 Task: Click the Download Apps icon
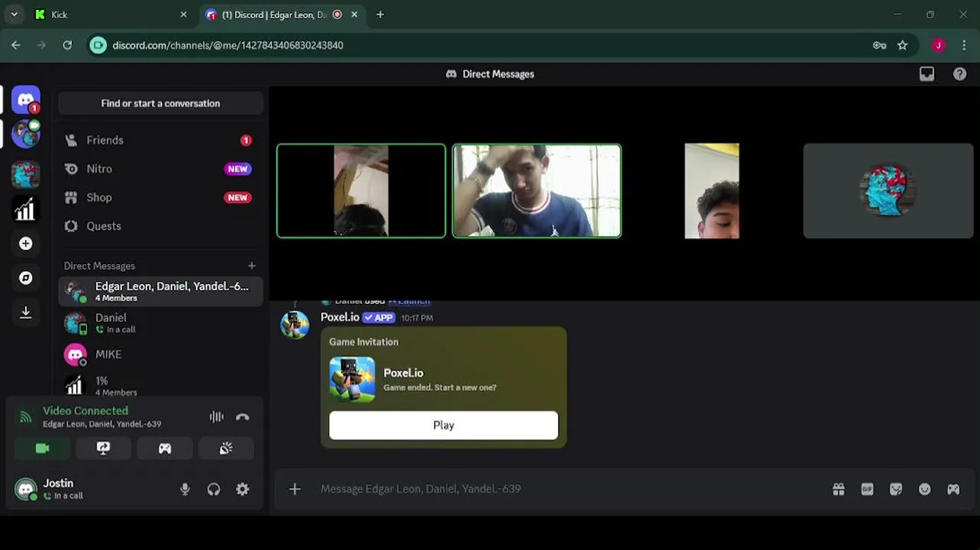[x=26, y=312]
